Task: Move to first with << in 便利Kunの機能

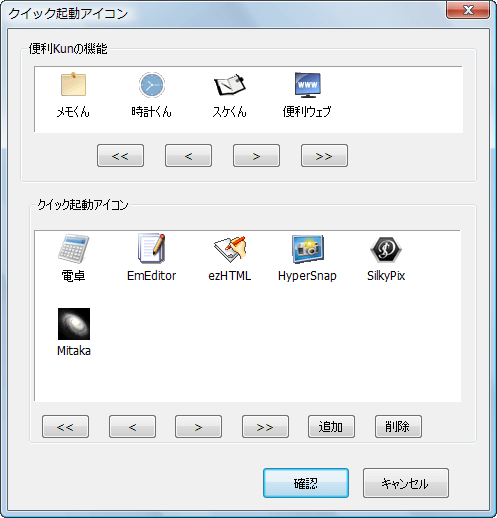Action: pyautogui.click(x=120, y=156)
